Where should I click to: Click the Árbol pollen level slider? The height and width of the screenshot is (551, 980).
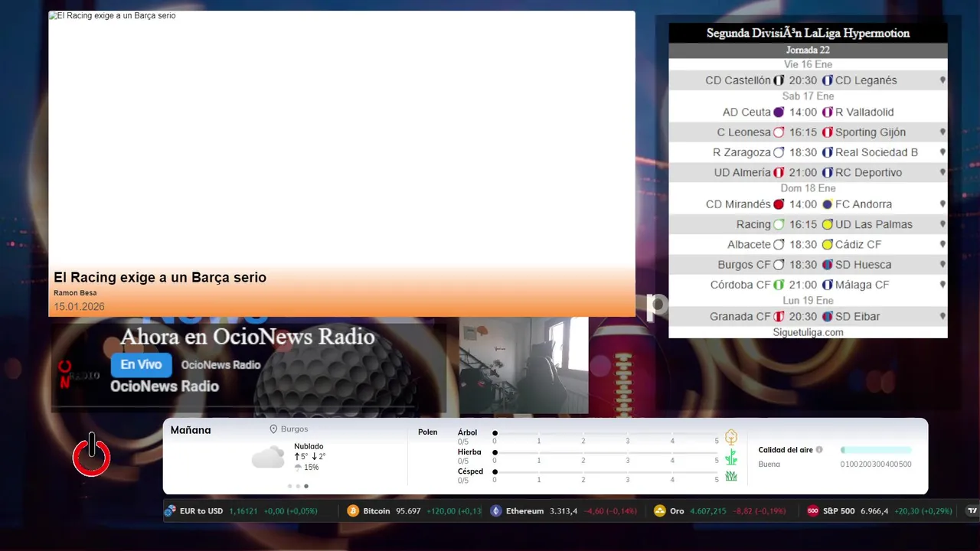click(x=606, y=433)
